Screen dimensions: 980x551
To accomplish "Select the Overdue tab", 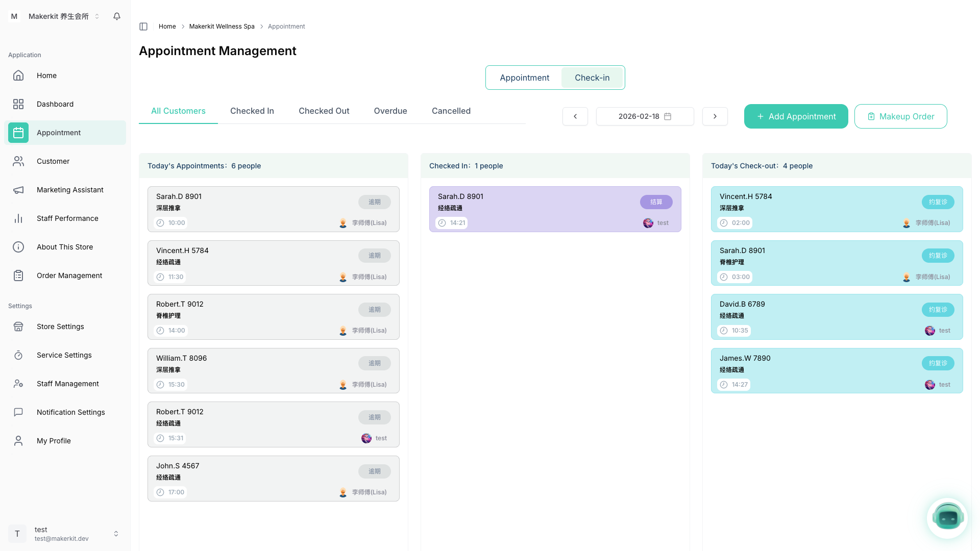I will coord(390,111).
